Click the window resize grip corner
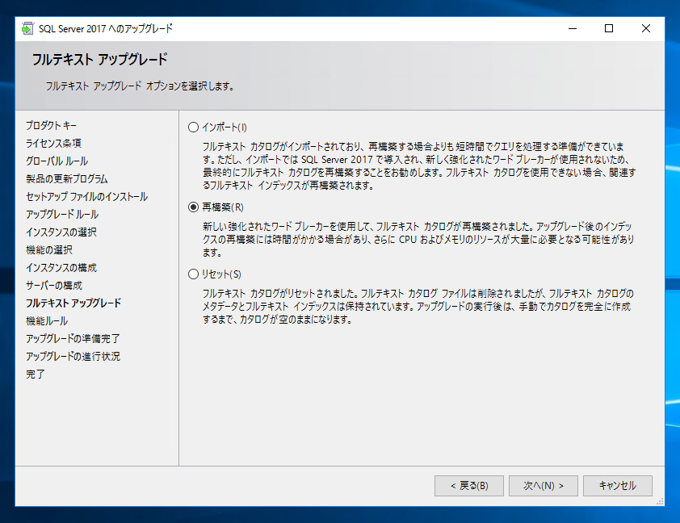The image size is (680, 523). click(x=660, y=502)
